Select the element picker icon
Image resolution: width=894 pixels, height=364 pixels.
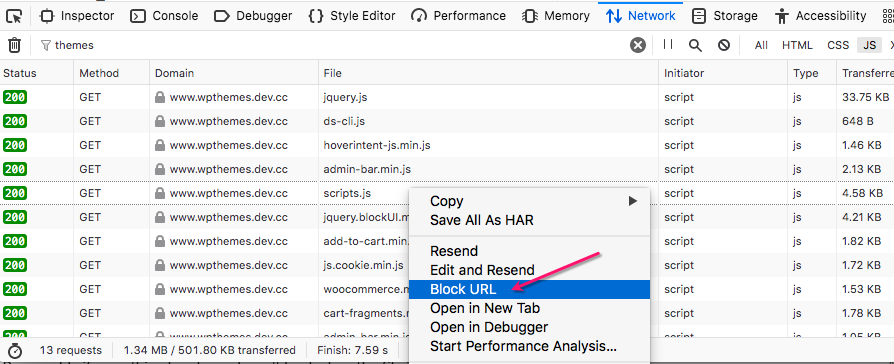point(14,16)
